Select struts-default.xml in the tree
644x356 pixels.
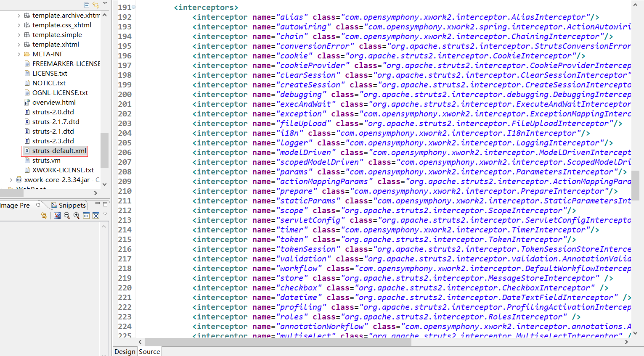point(59,151)
